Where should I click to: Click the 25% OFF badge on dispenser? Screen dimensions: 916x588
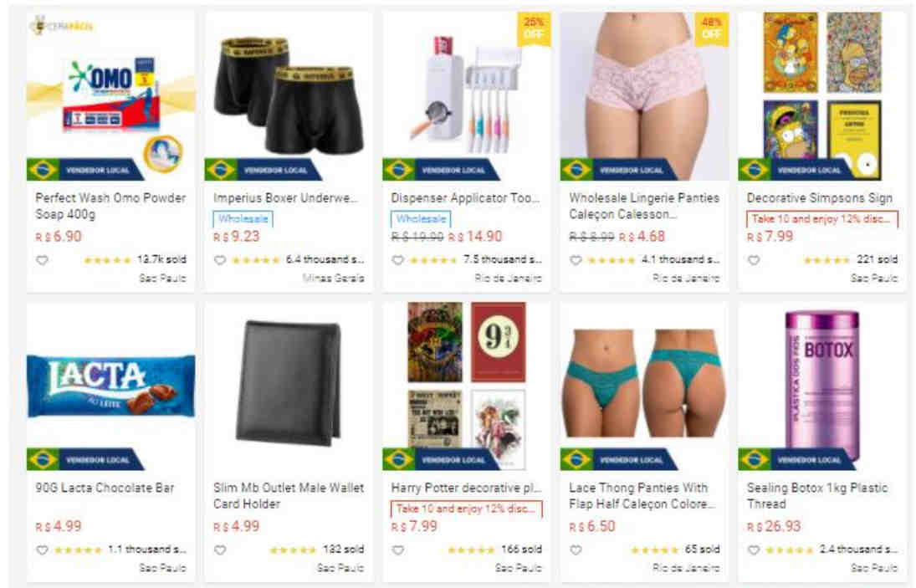pyautogui.click(x=534, y=28)
